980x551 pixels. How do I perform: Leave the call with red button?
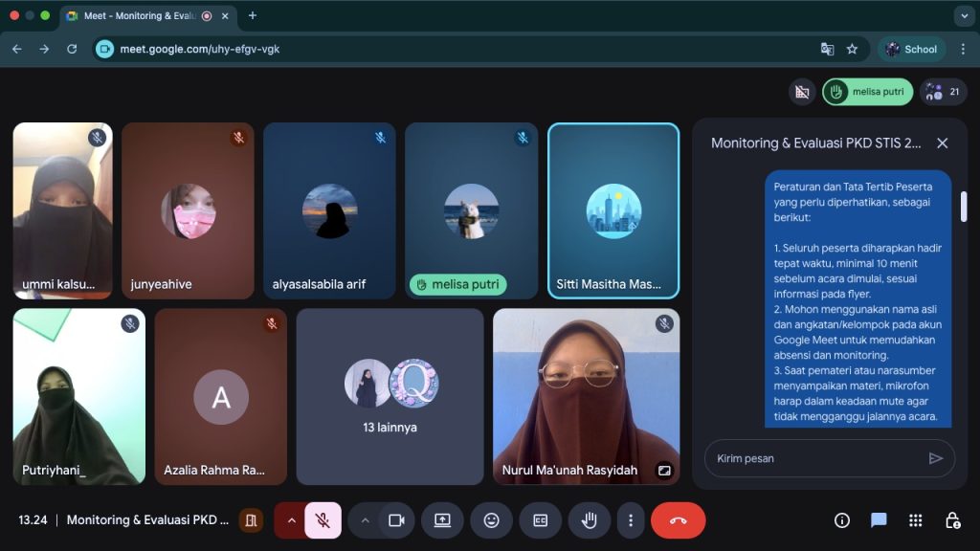point(678,520)
